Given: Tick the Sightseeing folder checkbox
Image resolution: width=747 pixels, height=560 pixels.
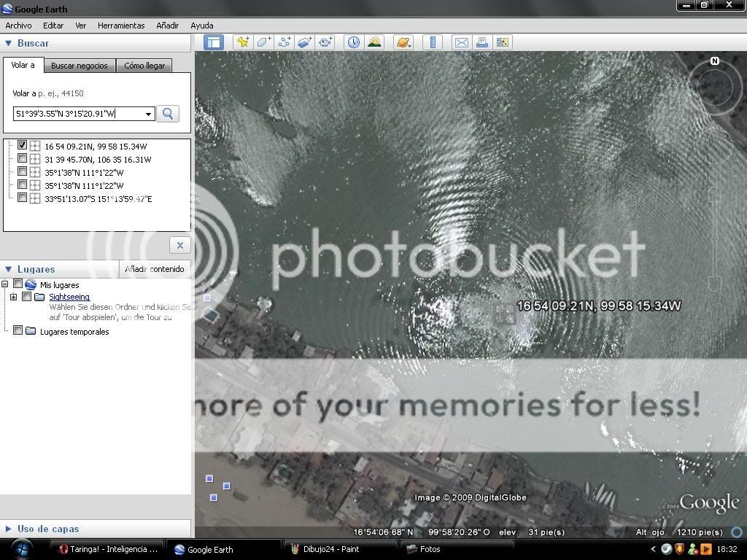Looking at the screenshot, I should (x=27, y=296).
